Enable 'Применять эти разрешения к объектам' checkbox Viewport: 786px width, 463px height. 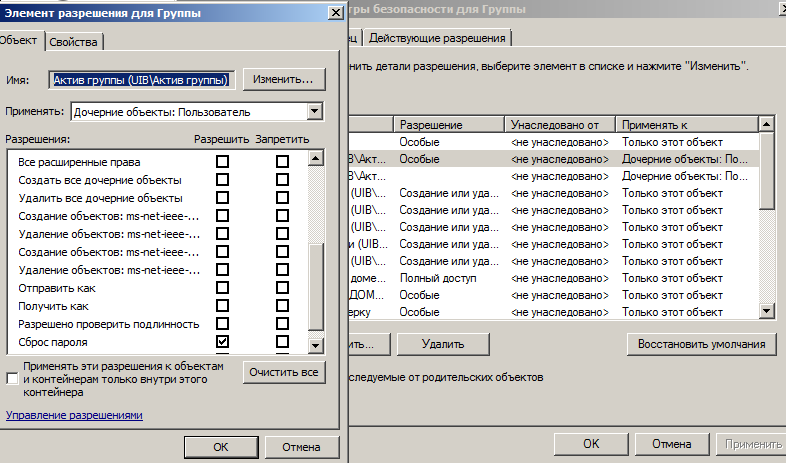click(12, 379)
